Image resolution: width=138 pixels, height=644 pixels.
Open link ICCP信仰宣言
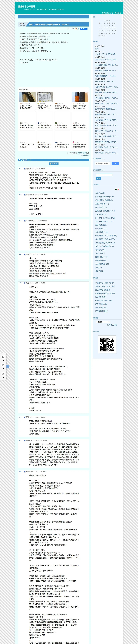click(100, 297)
